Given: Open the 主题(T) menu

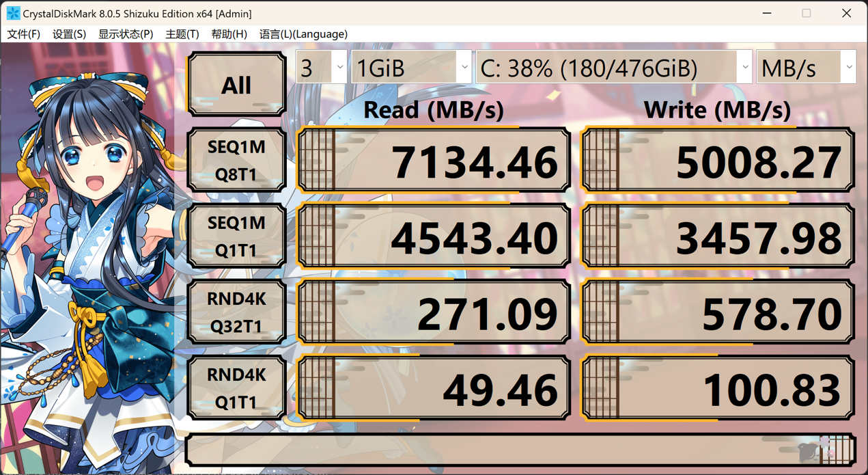Looking at the screenshot, I should (x=182, y=34).
